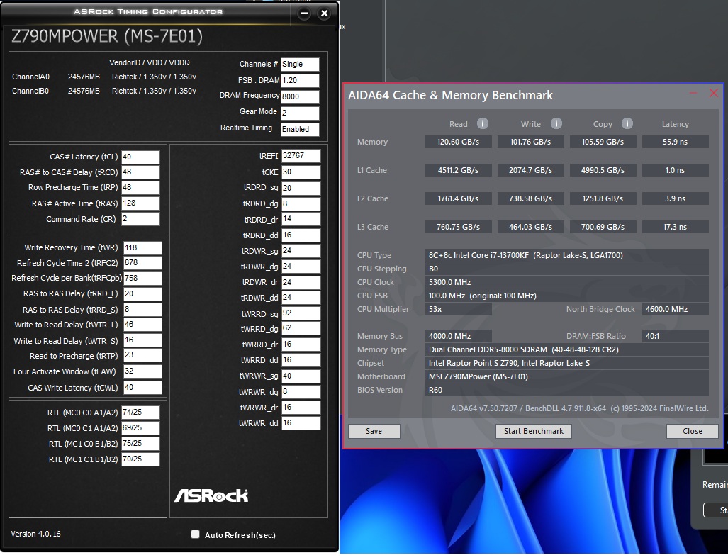This screenshot has height=560, width=728.
Task: Click the Read to Precharge (tRTP) field
Action: [x=142, y=355]
